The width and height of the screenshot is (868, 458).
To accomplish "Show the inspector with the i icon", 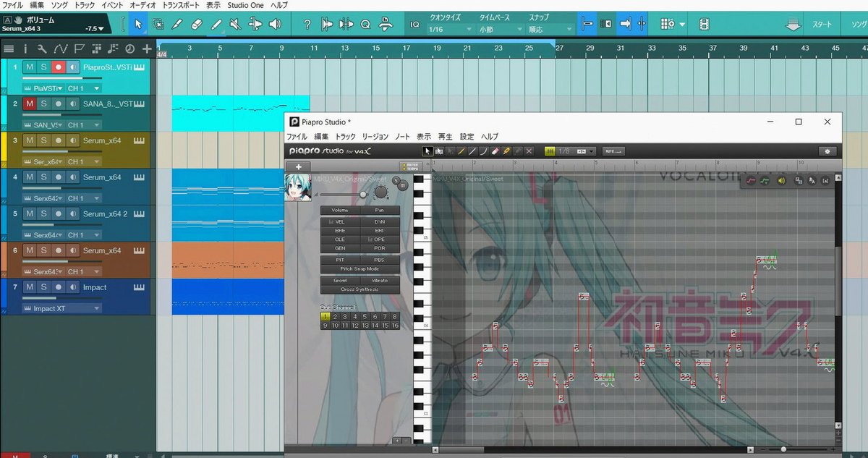I will pyautogui.click(x=26, y=49).
